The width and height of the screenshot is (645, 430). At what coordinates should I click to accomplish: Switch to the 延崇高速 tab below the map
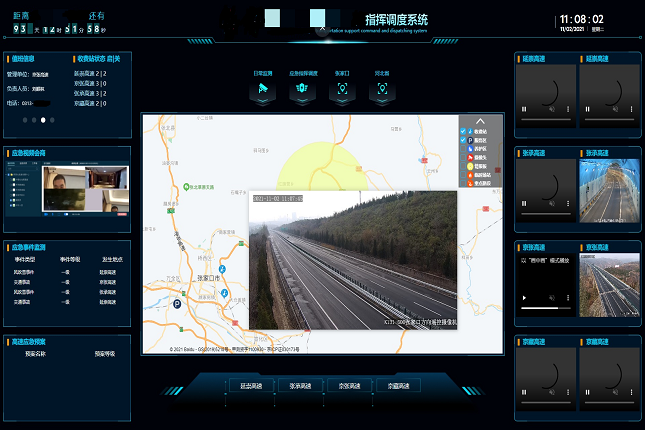pyautogui.click(x=251, y=386)
